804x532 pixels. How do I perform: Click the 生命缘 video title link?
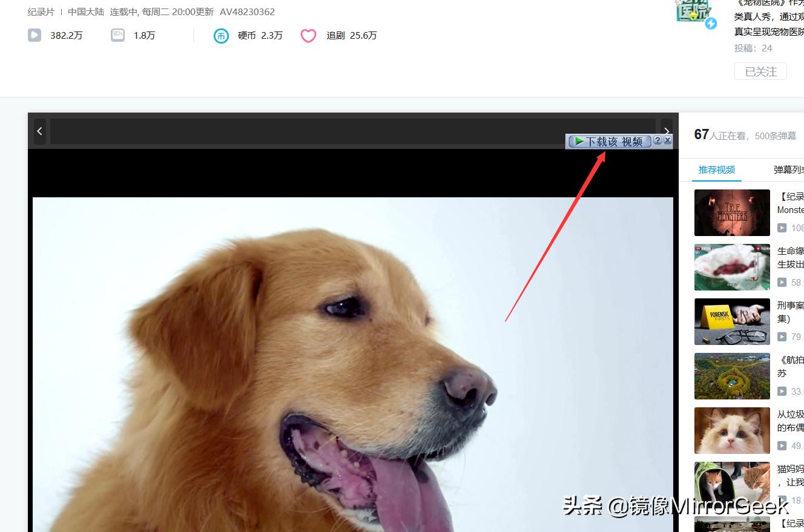pos(791,258)
